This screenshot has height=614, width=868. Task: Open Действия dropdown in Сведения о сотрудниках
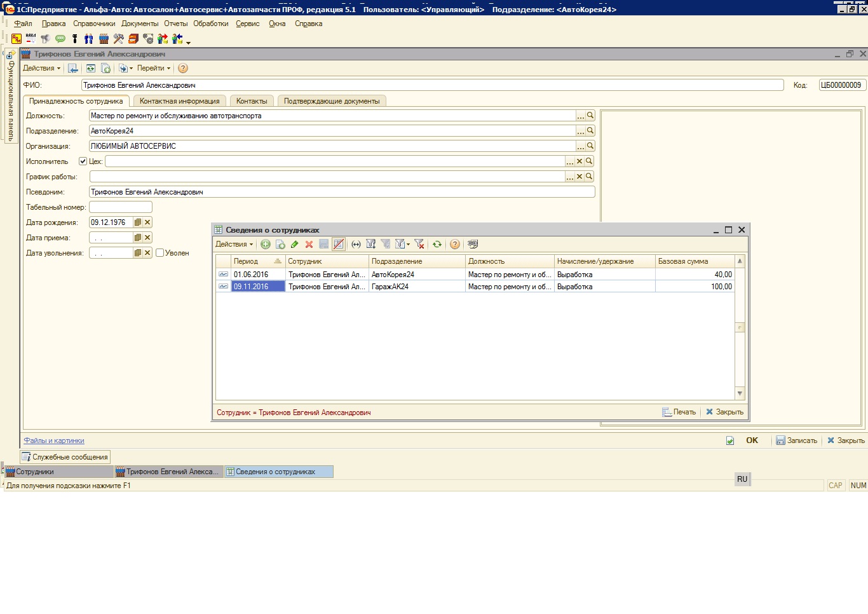click(x=234, y=244)
